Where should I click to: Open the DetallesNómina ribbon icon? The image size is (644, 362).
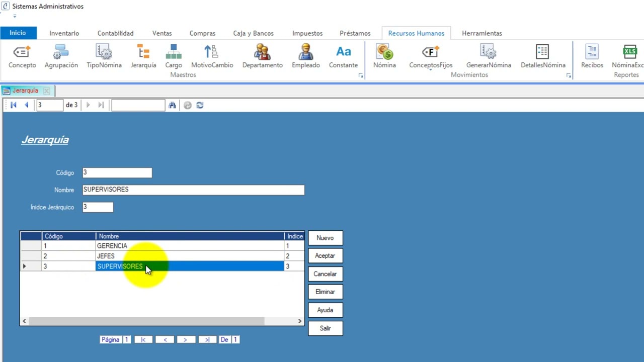[543, 56]
